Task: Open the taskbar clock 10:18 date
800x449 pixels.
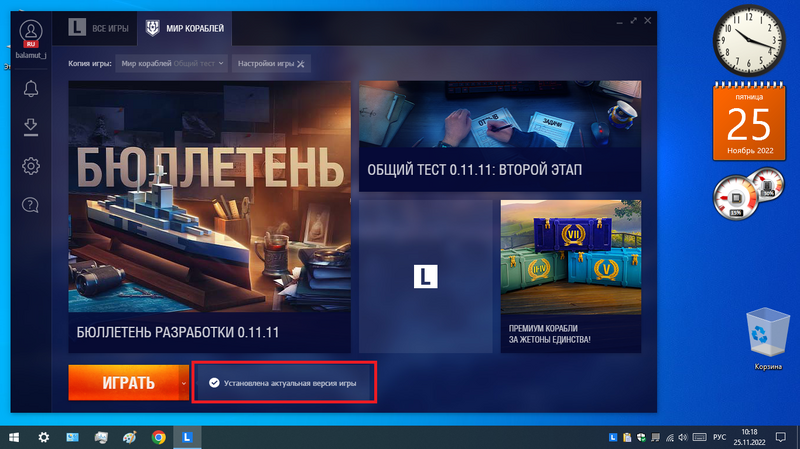Action: pos(749,437)
